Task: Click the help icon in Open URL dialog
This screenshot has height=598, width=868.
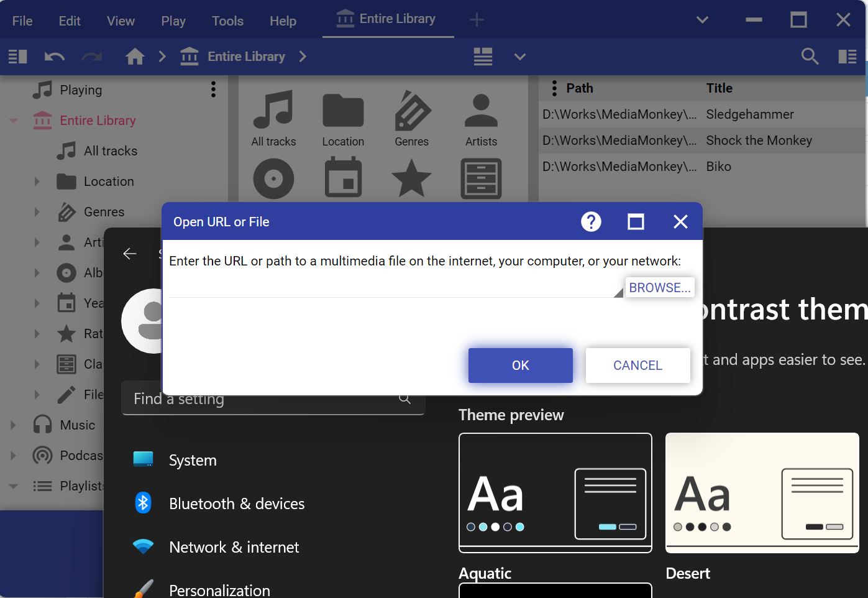Action: pyautogui.click(x=591, y=222)
